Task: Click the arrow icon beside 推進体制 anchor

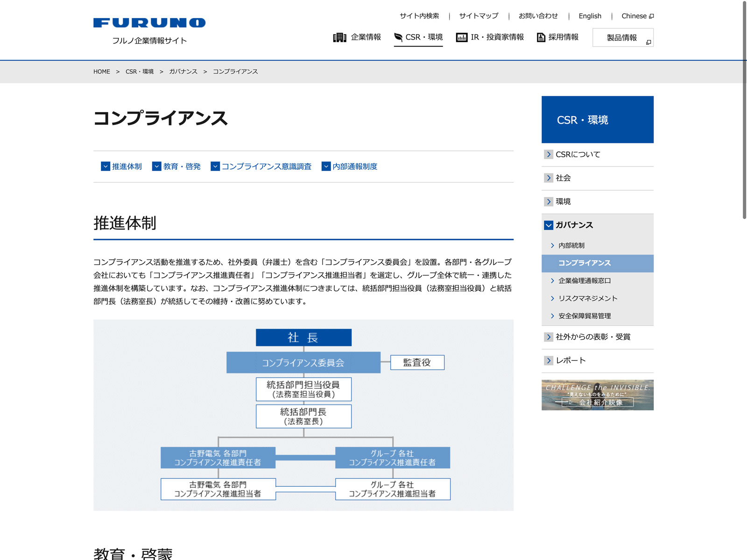Action: (x=106, y=167)
